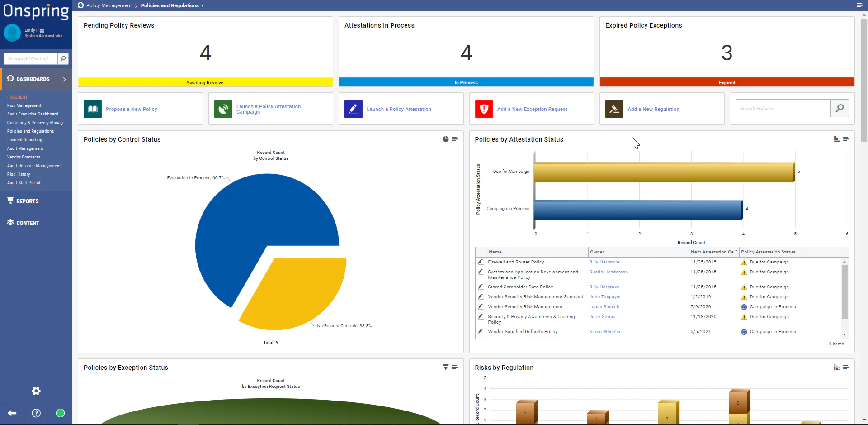Open owner Jerry Garcia link
Viewport: 868px width, 425px height.
click(602, 317)
